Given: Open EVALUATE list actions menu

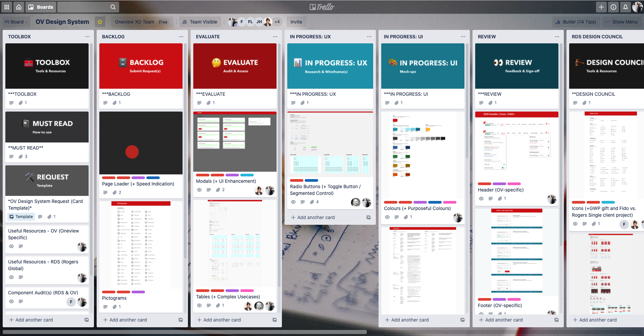Looking at the screenshot, I should (275, 37).
